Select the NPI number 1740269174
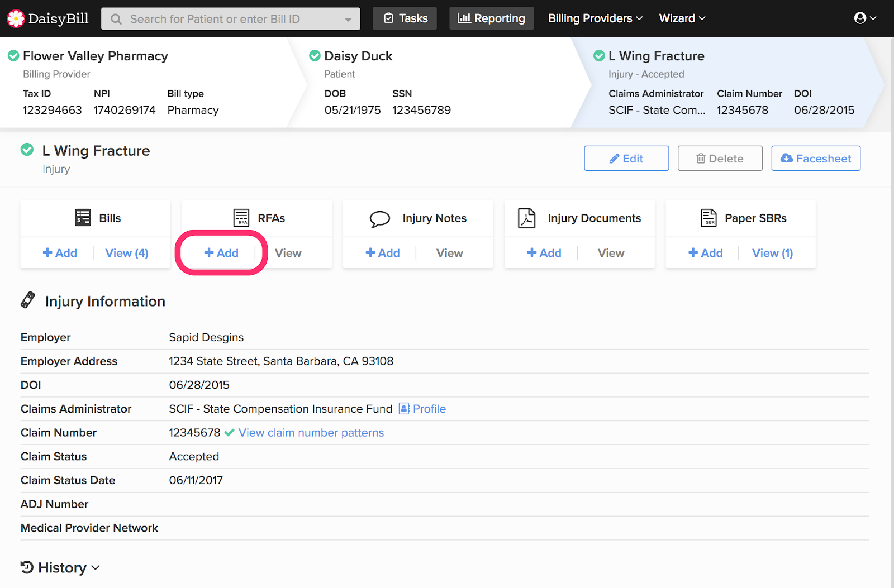This screenshot has width=894, height=588. pos(125,110)
